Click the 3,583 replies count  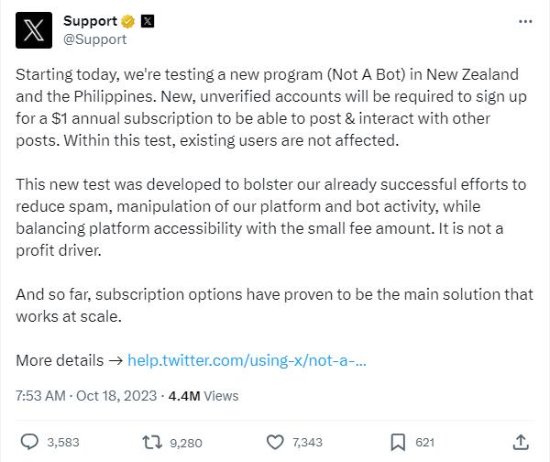point(63,442)
